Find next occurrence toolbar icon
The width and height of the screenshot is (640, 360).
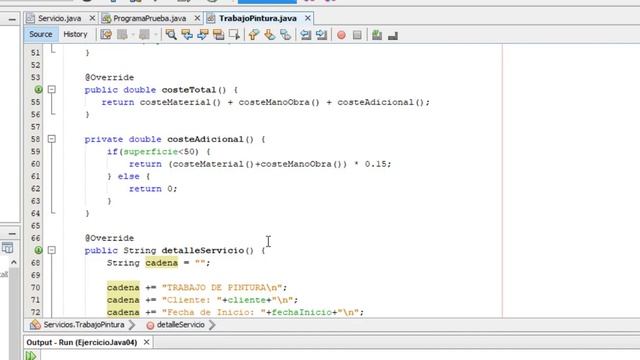[203, 35]
